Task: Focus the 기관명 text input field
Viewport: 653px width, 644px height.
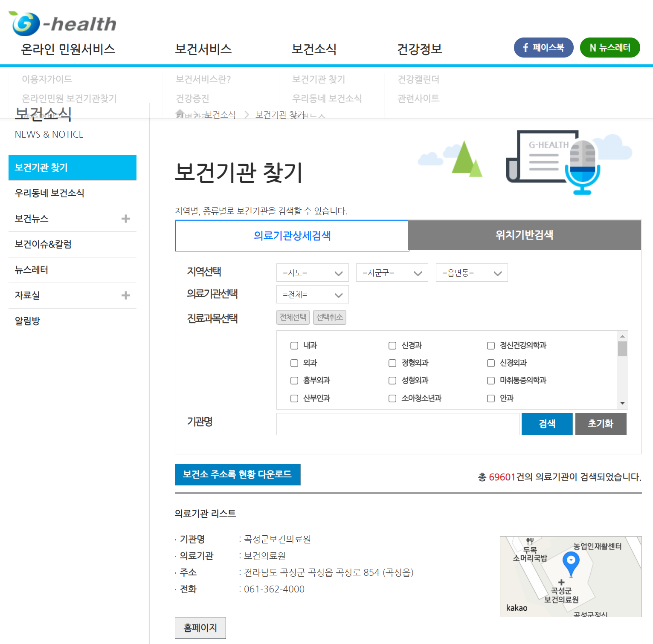Action: click(x=398, y=424)
